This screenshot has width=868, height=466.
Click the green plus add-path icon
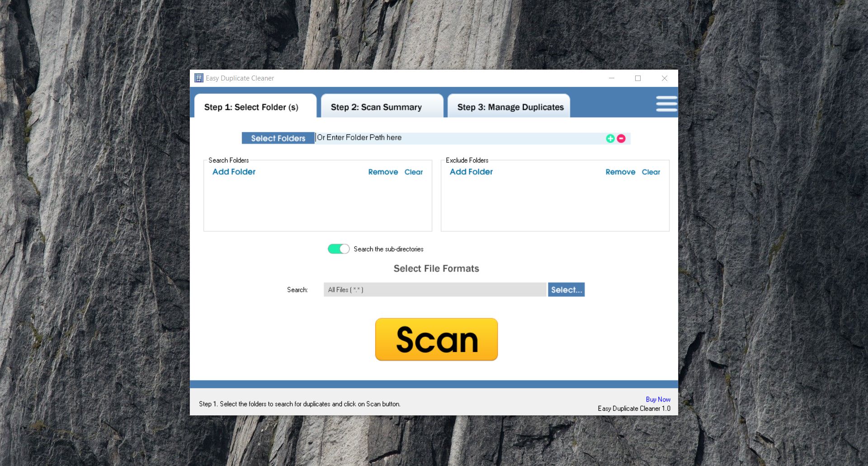[x=610, y=138]
